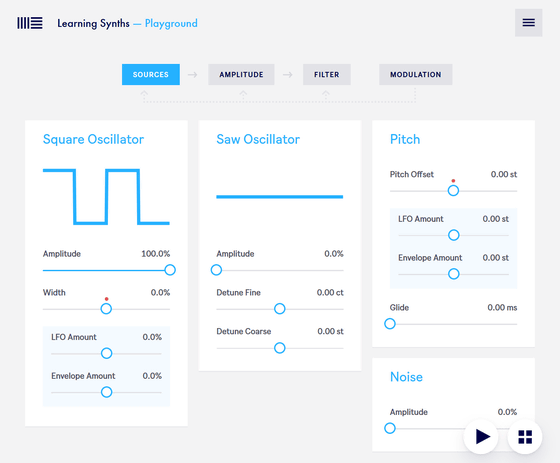The width and height of the screenshot is (560, 463).
Task: Click the square waveform display
Action: coord(106,197)
